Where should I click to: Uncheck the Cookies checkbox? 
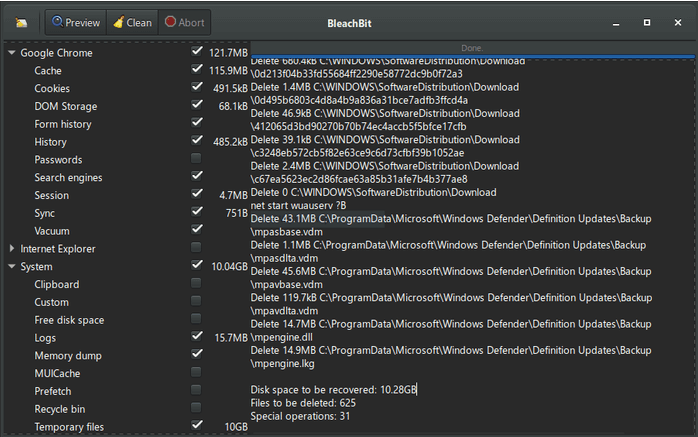pos(196,87)
